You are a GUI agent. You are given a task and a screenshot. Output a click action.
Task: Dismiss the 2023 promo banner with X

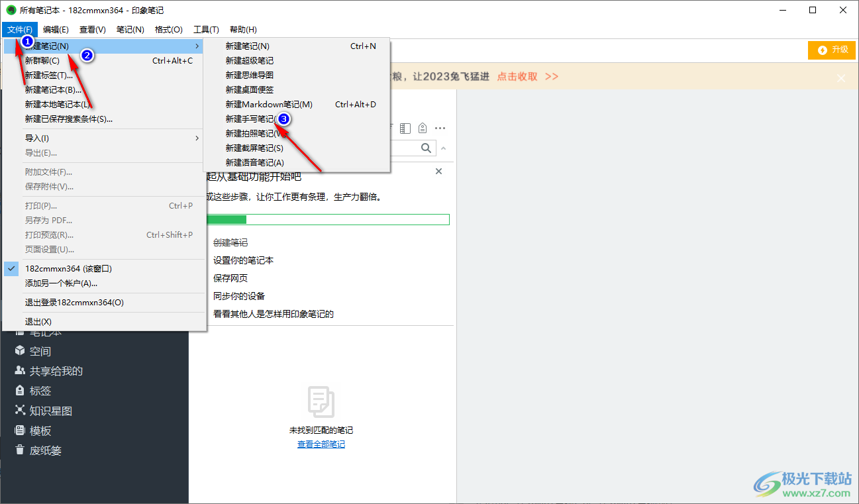pyautogui.click(x=841, y=78)
